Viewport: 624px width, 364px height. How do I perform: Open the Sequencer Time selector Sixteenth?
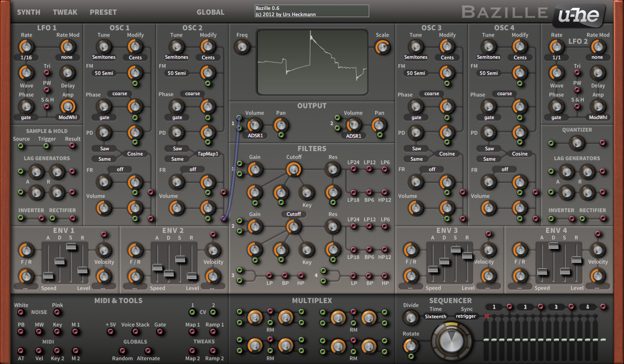(435, 316)
